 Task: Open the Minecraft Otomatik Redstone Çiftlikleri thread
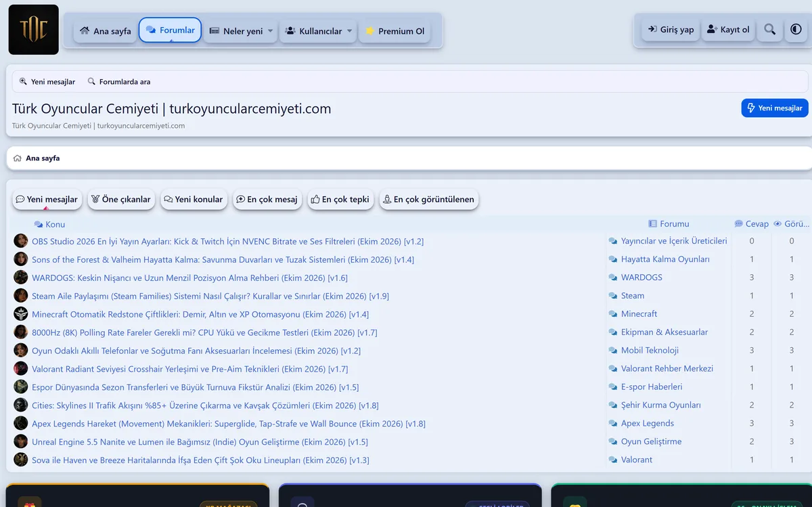click(x=200, y=315)
